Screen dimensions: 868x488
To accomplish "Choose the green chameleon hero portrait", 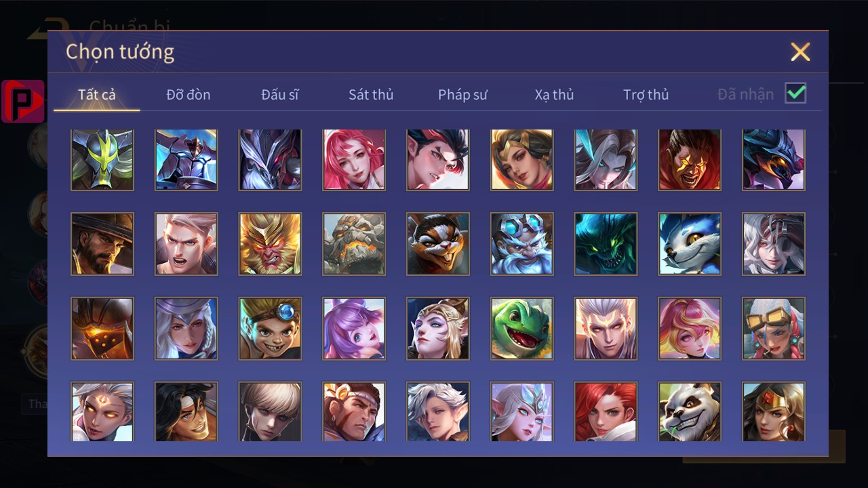I will tap(521, 328).
